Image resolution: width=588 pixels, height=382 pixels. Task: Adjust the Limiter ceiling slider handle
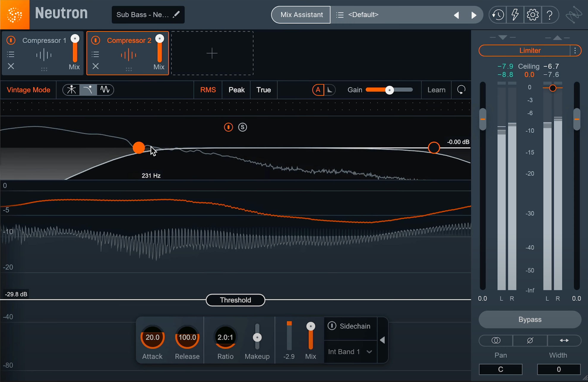553,88
